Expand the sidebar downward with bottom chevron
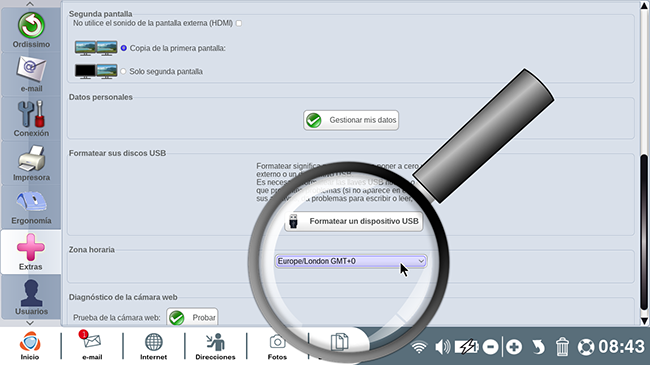This screenshot has height=365, width=650. (30, 323)
